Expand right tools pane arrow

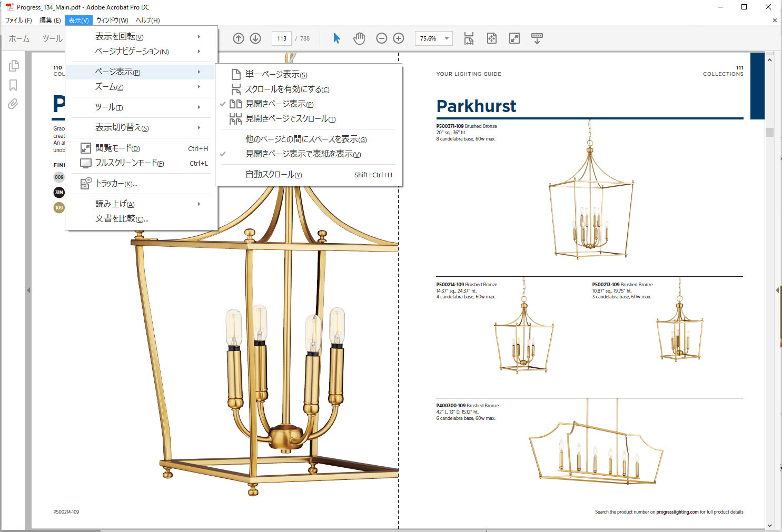pyautogui.click(x=777, y=290)
